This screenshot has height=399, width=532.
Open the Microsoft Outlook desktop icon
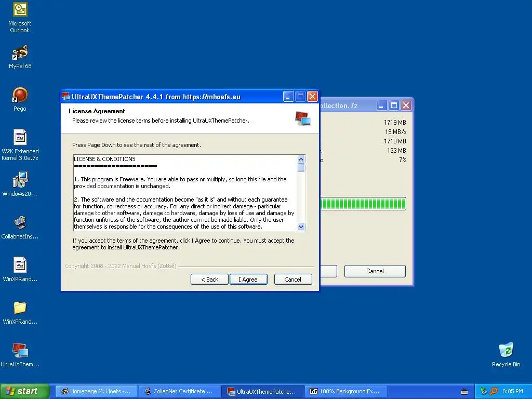click(x=20, y=18)
